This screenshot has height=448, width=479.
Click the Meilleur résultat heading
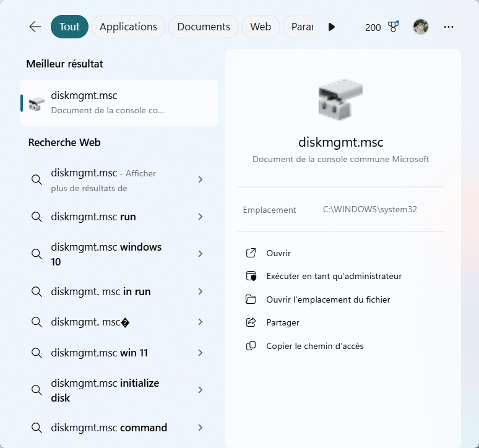click(64, 64)
